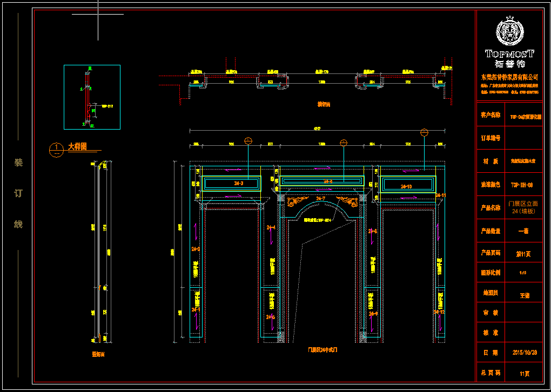Click the TOP-XH-08 paint color value

[x=522, y=185]
